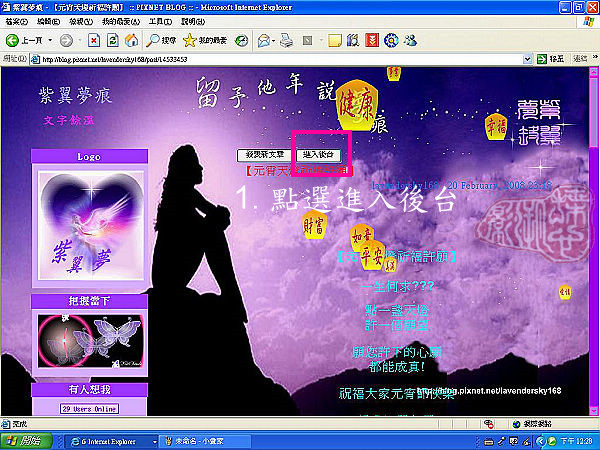
Task: Open the Edit menu
Action: coord(49,22)
